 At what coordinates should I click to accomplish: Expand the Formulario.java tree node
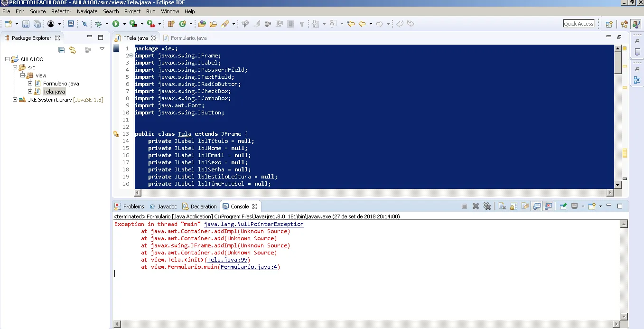click(x=30, y=84)
